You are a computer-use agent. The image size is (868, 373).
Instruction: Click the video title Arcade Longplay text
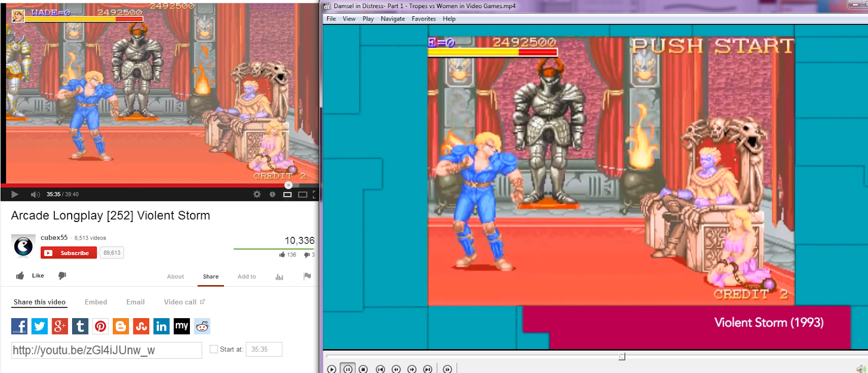pos(111,216)
